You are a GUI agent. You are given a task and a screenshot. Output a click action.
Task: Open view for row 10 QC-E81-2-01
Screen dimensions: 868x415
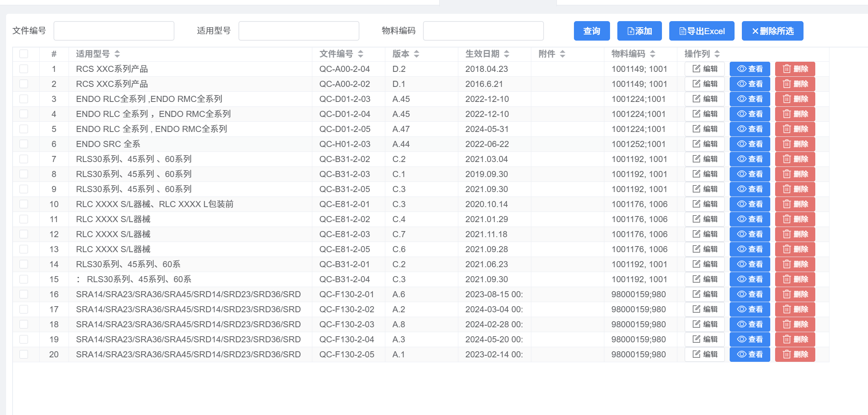tap(750, 204)
